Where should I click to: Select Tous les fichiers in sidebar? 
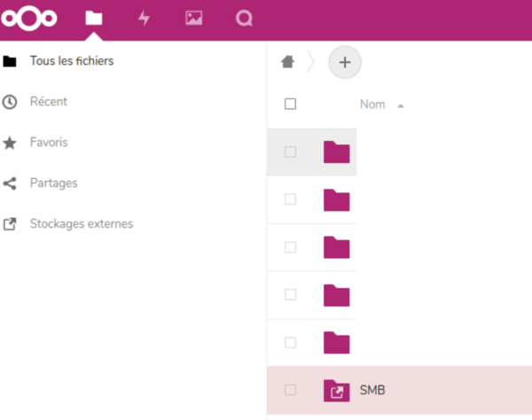point(72,61)
